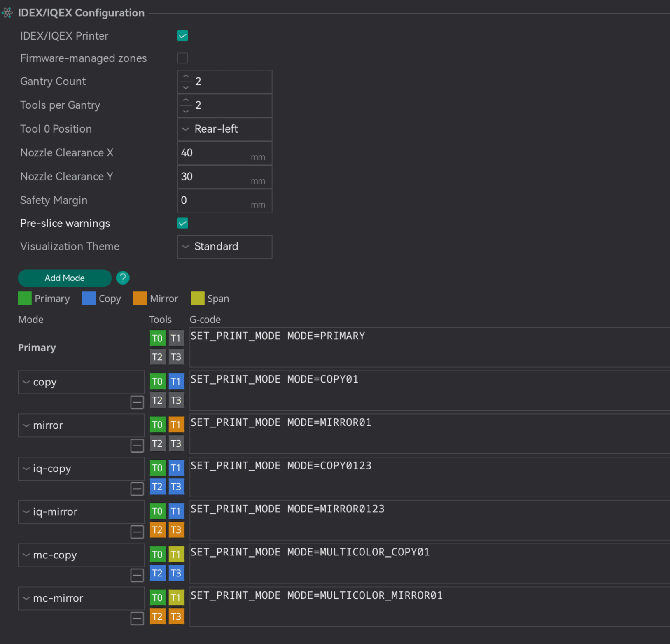670x644 pixels.
Task: Click the help question mark icon
Action: coord(123,278)
